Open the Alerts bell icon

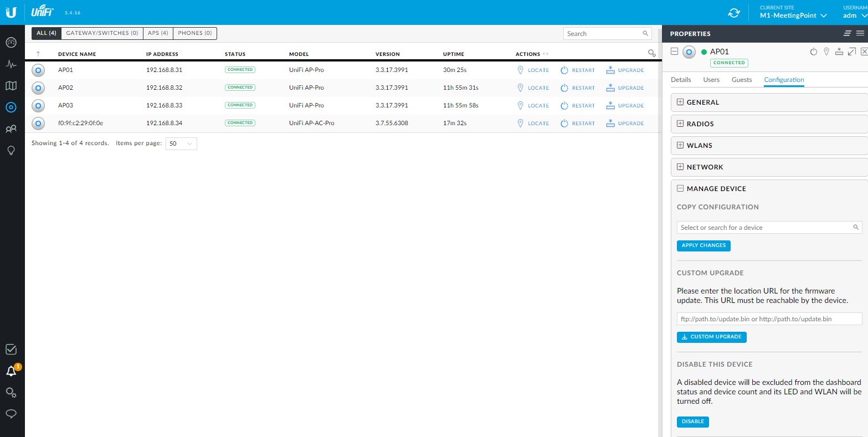coord(11,371)
